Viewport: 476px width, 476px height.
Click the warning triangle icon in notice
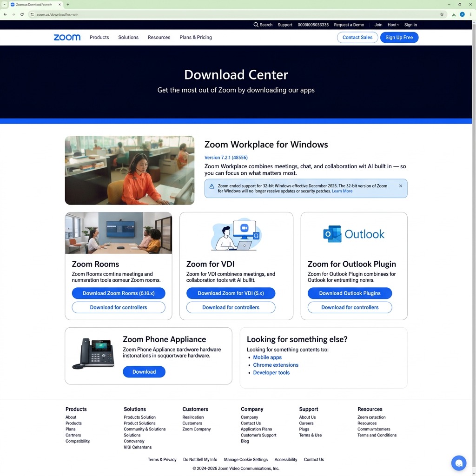click(x=212, y=186)
